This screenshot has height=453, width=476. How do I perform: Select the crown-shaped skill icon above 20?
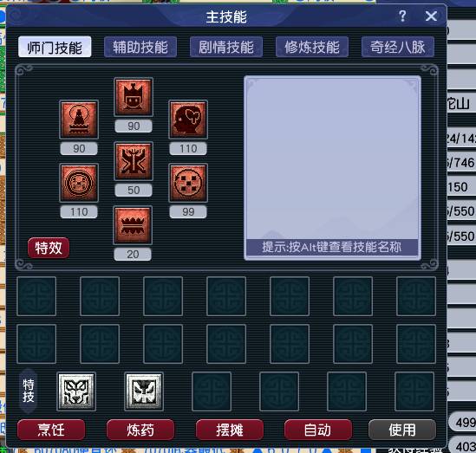point(133,225)
